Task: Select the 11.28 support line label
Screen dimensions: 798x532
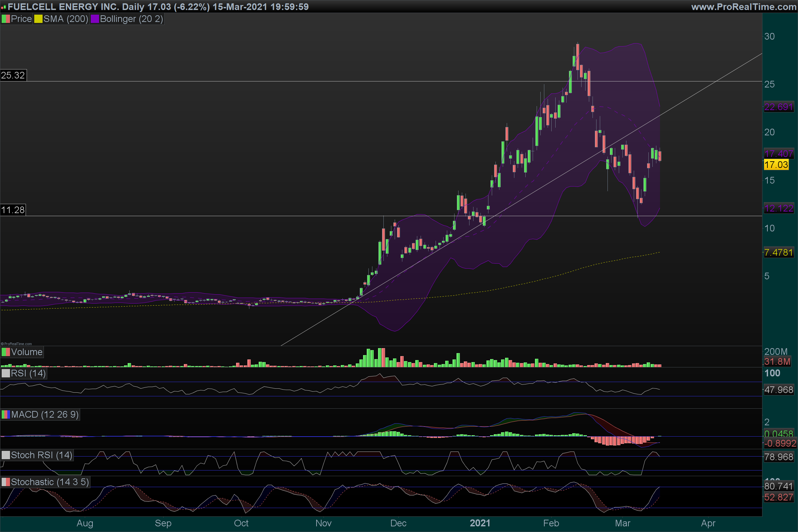Action: click(13, 210)
